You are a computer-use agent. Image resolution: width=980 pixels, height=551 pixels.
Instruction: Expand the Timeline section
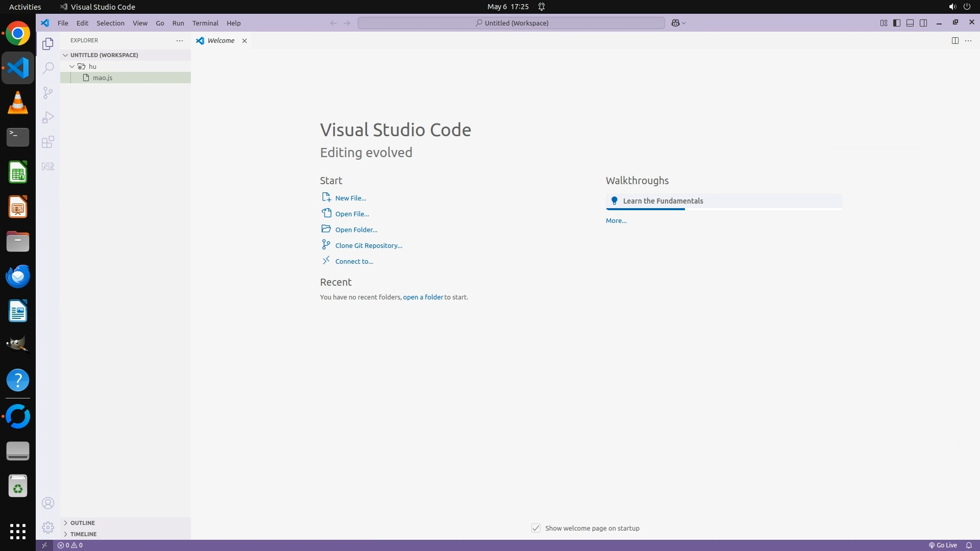pos(83,534)
